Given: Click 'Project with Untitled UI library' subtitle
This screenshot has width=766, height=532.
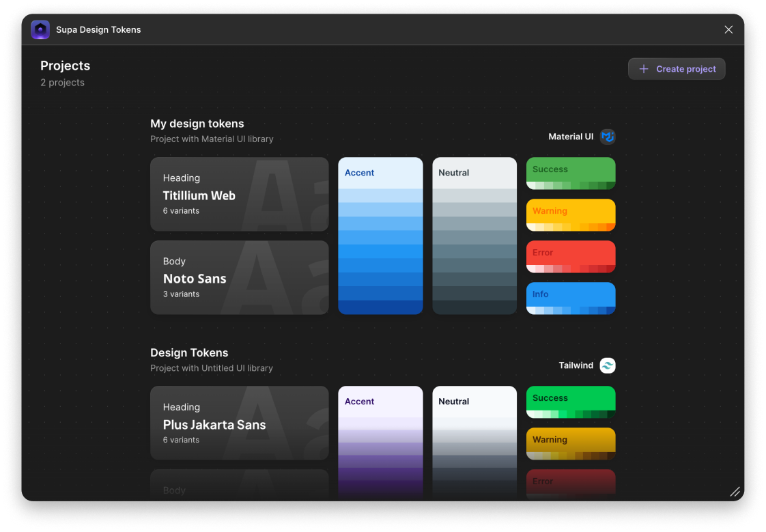Looking at the screenshot, I should tap(212, 368).
